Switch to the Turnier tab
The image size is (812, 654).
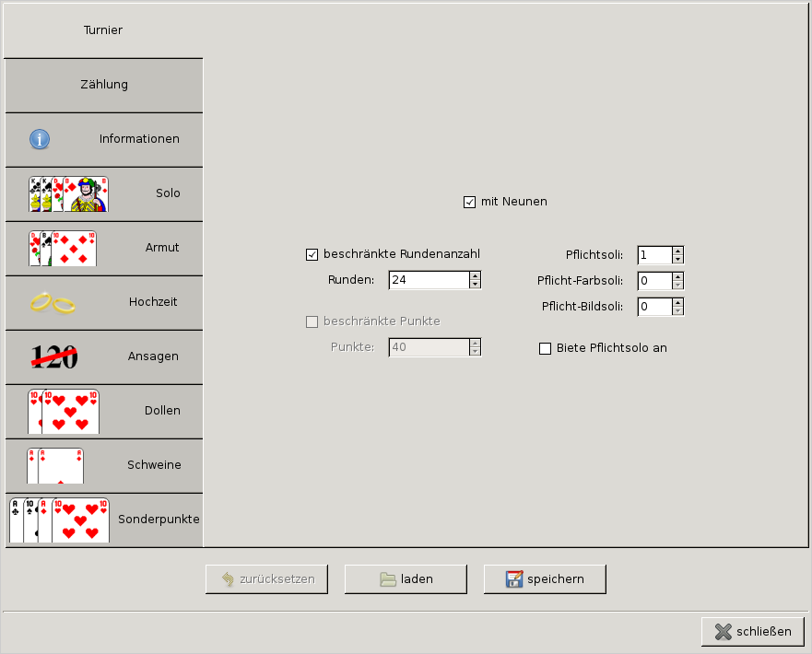[103, 30]
